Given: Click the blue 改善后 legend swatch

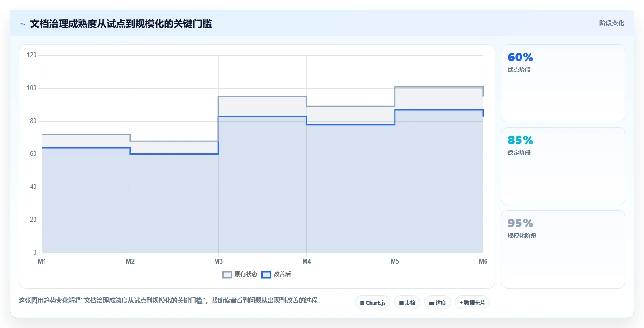Looking at the screenshot, I should click(267, 274).
